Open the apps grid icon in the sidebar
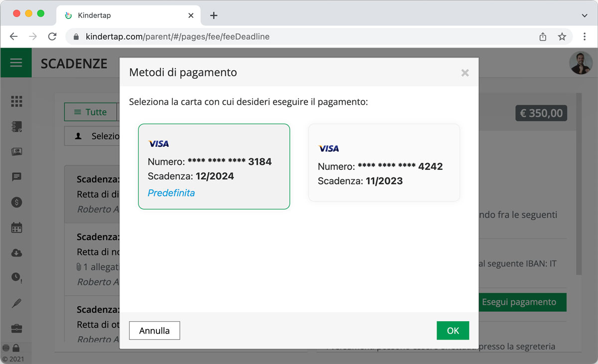 (x=16, y=101)
